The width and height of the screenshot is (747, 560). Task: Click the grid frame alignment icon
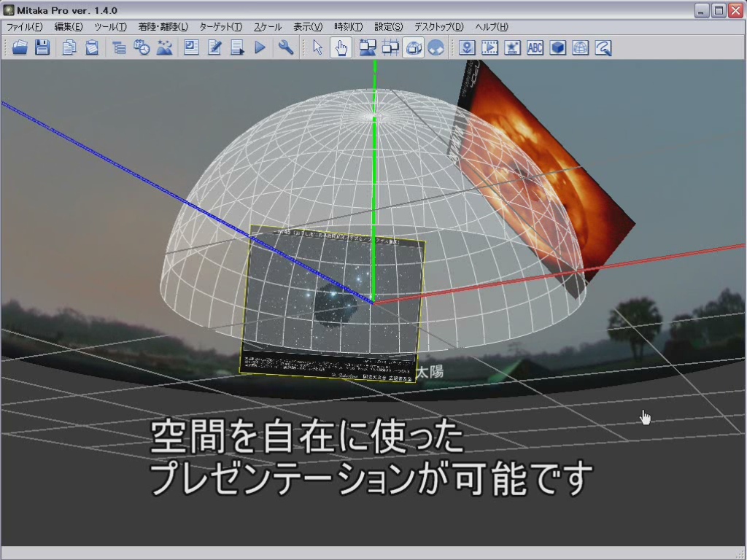[x=390, y=47]
